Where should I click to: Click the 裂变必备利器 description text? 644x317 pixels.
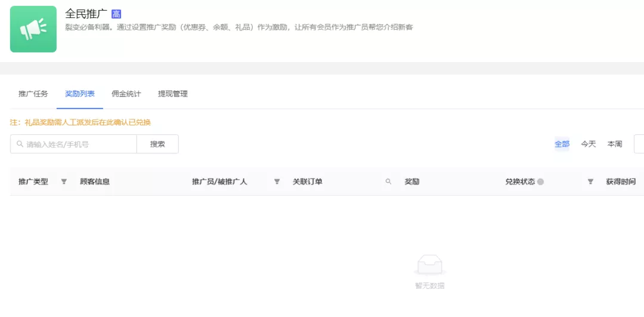tap(239, 28)
